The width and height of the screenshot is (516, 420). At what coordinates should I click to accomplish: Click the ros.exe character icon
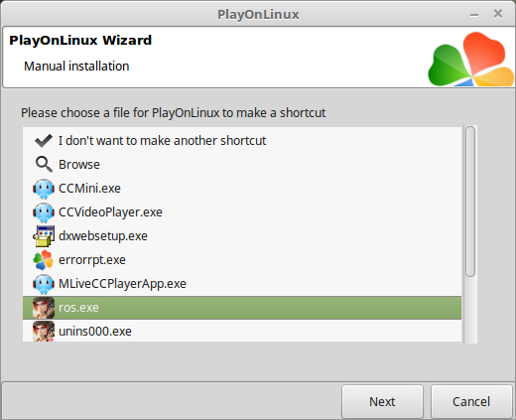pyautogui.click(x=44, y=308)
